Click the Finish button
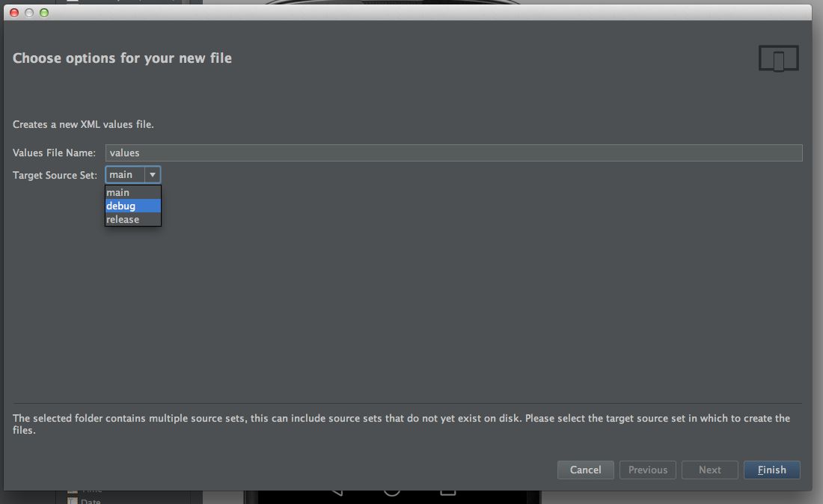The image size is (823, 504). [771, 470]
